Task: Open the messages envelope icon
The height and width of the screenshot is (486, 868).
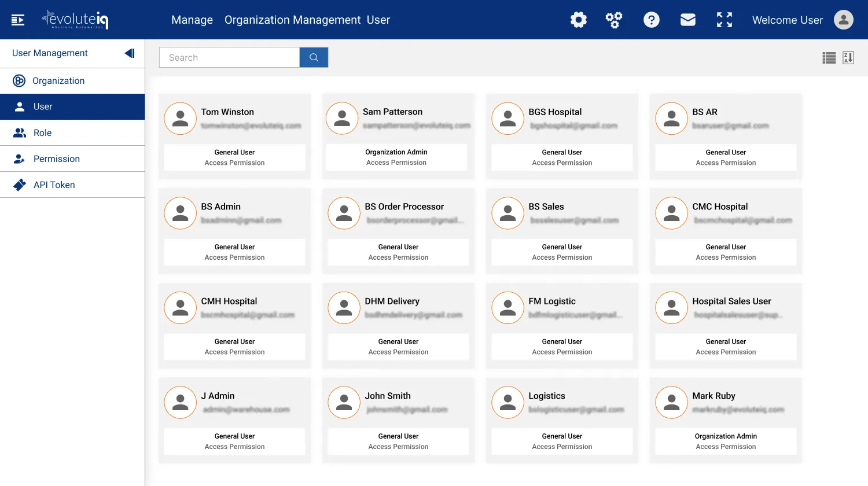Action: coord(688,19)
